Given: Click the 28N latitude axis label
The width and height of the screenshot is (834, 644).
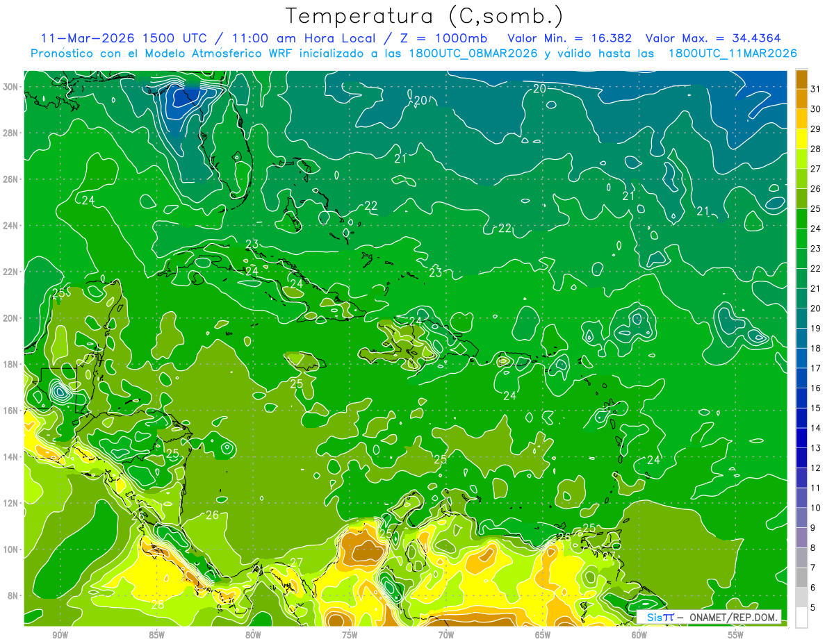Looking at the screenshot, I should point(10,133).
